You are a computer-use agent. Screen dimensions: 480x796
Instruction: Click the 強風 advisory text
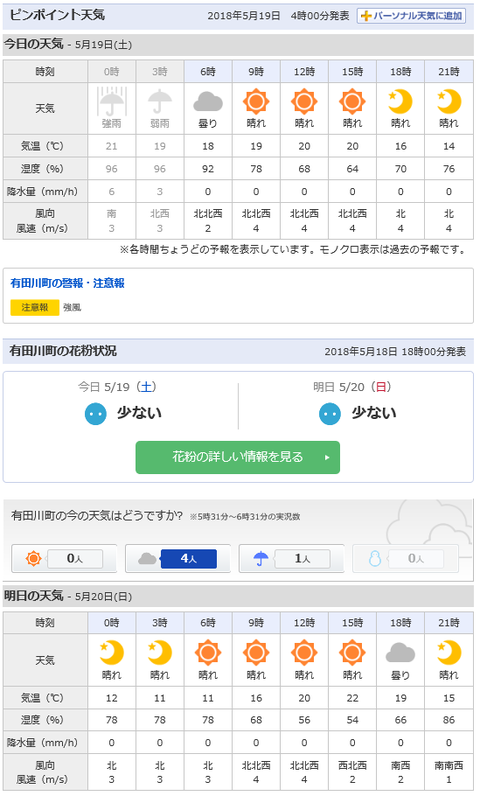coord(72,307)
